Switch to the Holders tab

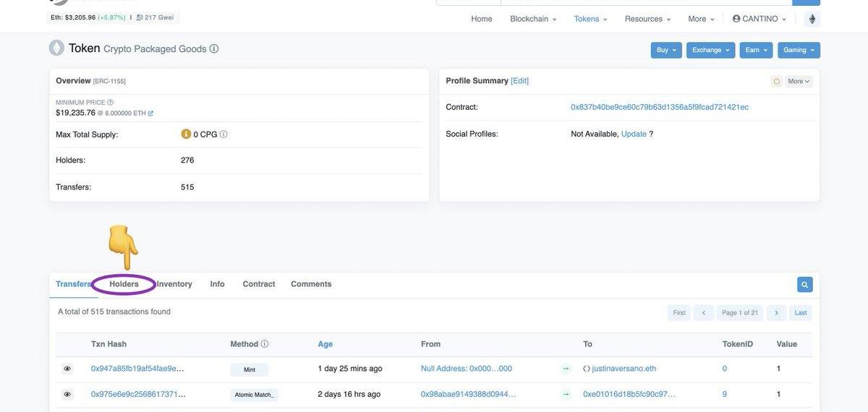(124, 284)
